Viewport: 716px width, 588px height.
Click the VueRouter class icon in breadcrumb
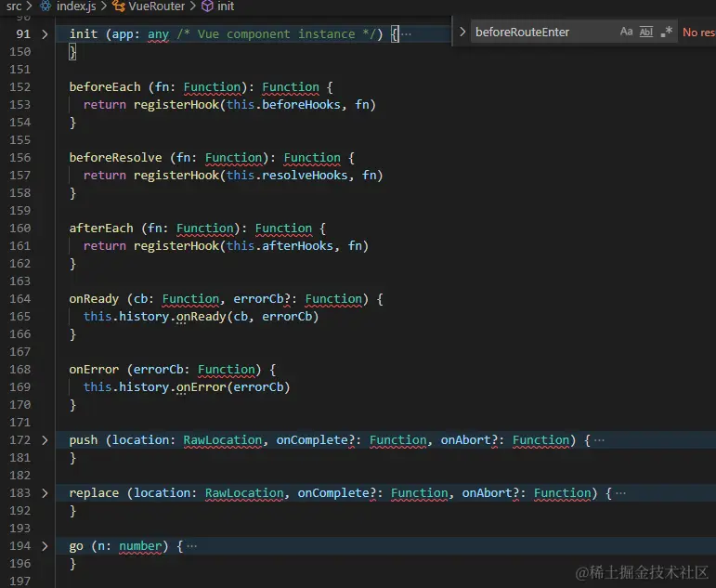tap(119, 6)
